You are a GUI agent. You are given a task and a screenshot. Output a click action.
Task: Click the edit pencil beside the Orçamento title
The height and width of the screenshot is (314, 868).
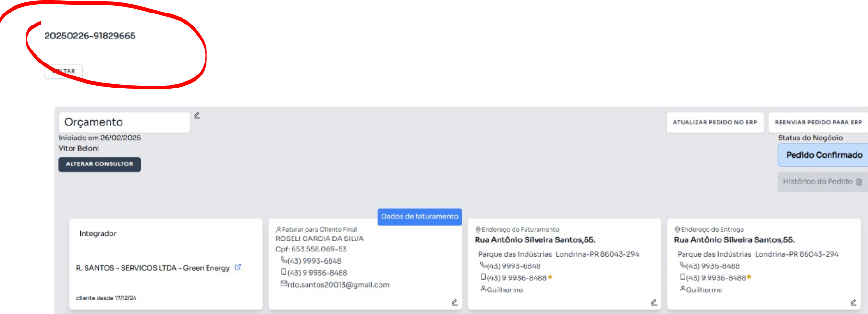(x=197, y=115)
